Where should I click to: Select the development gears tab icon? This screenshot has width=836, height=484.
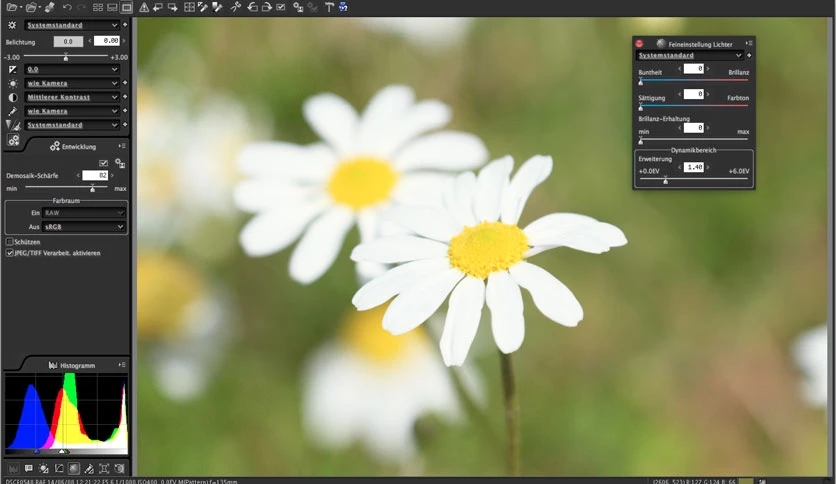click(13, 140)
